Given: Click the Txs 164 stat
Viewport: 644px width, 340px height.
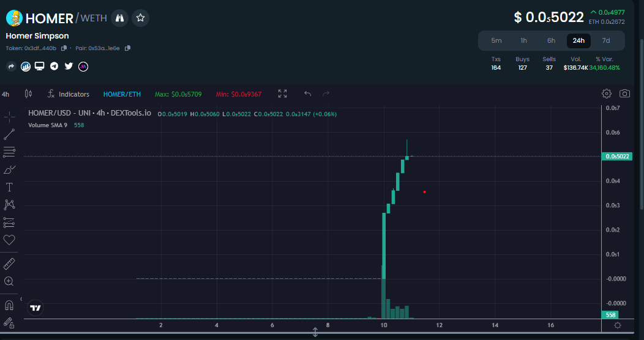Looking at the screenshot, I should coord(496,64).
